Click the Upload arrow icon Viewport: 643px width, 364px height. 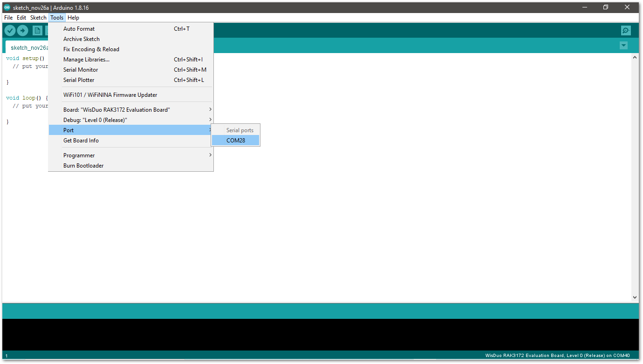pos(22,31)
